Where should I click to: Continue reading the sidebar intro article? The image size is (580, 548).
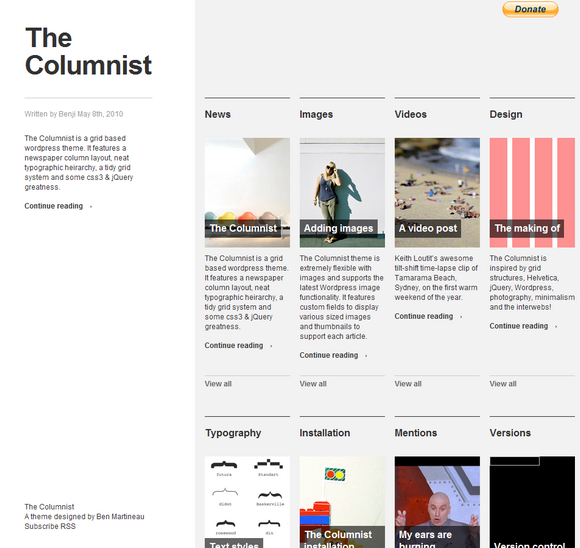pyautogui.click(x=54, y=206)
